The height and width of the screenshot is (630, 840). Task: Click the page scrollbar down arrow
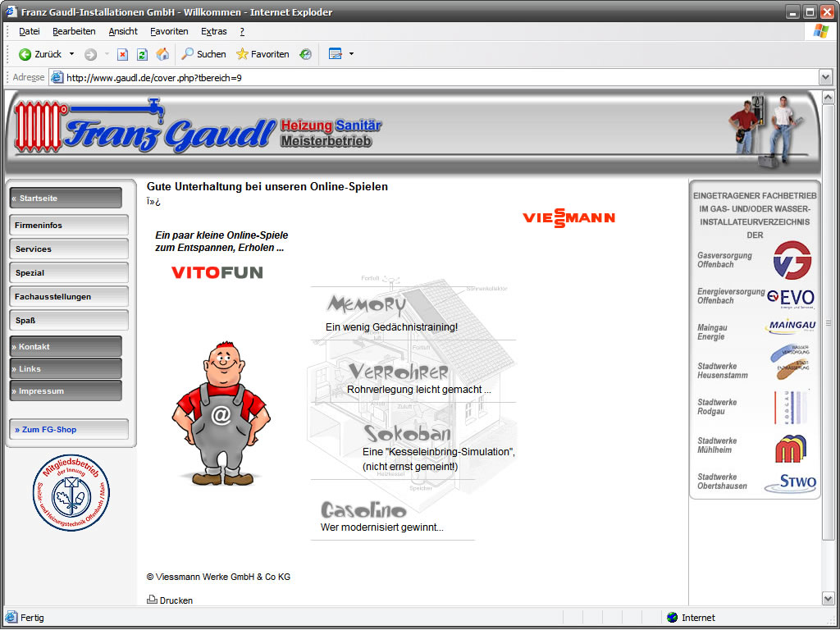[828, 598]
